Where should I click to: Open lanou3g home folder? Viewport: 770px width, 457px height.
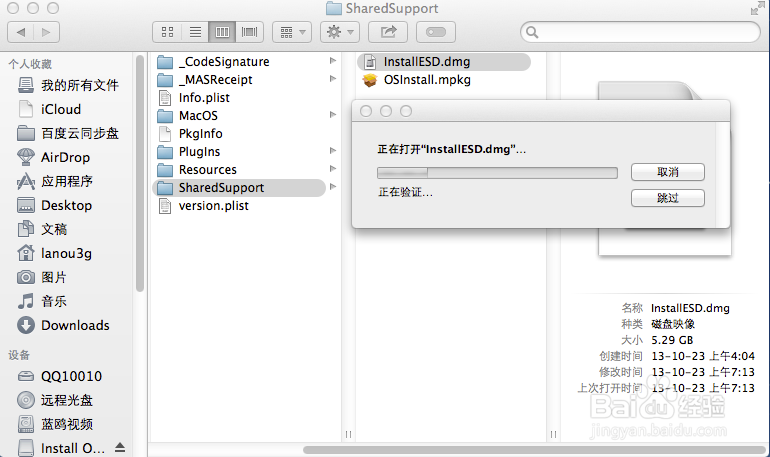54,253
